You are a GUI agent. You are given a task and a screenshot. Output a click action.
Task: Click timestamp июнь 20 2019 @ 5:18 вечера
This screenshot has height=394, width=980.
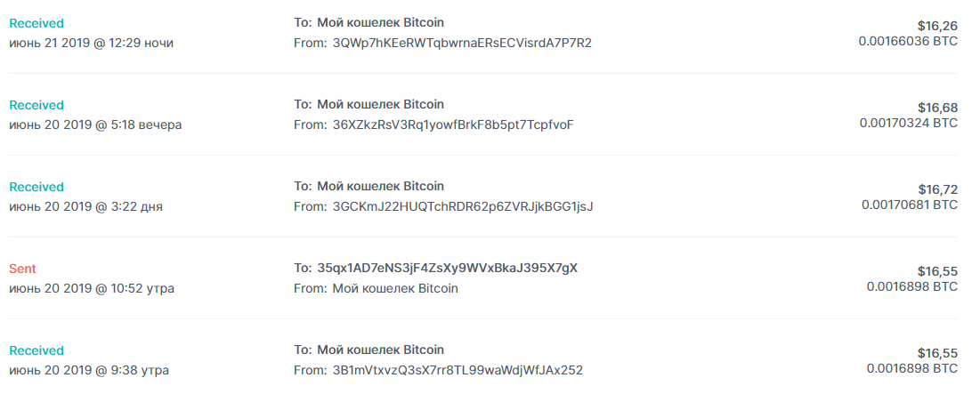[x=95, y=125]
